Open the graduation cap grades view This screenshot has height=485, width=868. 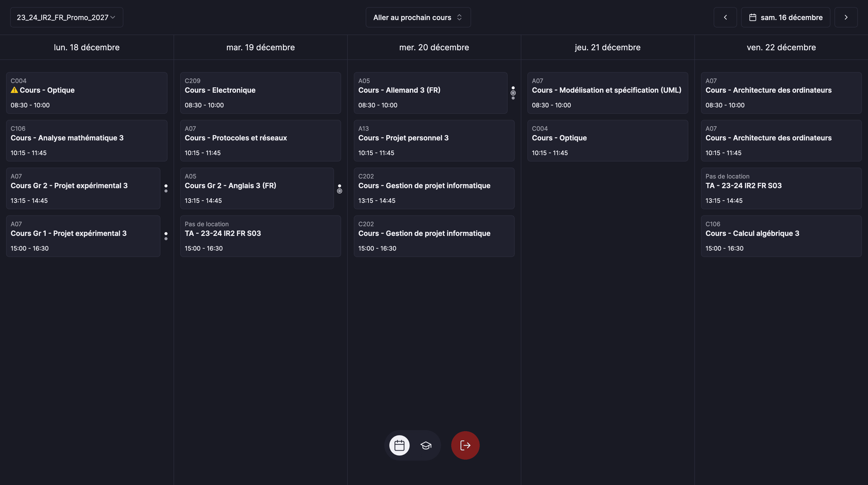(426, 445)
